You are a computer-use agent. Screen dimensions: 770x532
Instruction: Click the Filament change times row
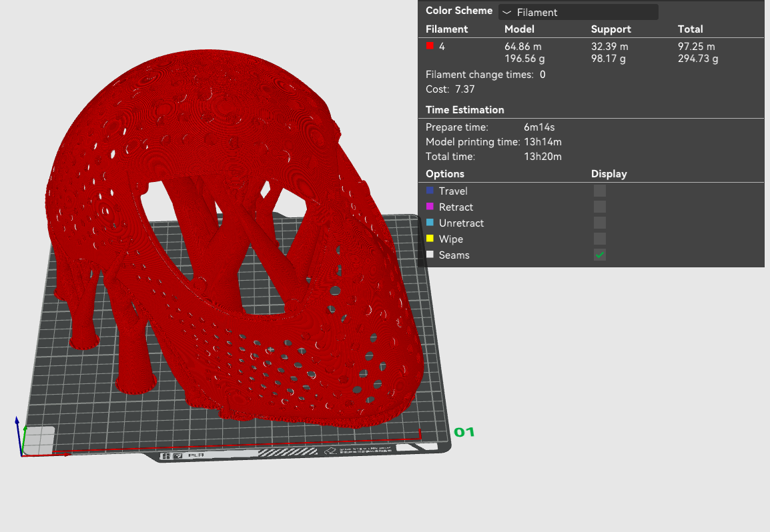(485, 75)
